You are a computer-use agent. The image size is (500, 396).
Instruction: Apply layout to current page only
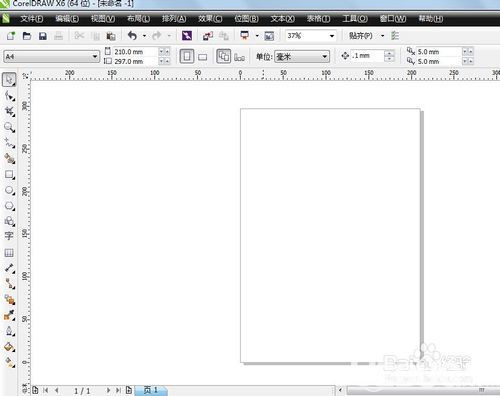pos(239,57)
